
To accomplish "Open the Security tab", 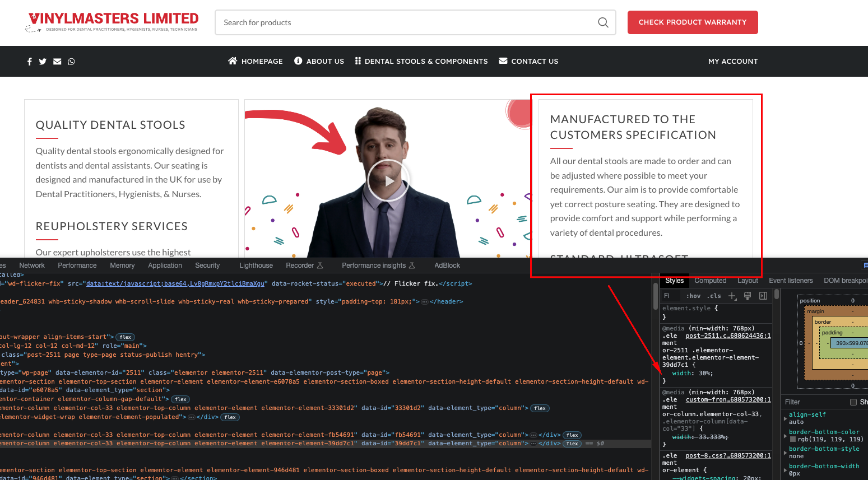I will click(207, 265).
